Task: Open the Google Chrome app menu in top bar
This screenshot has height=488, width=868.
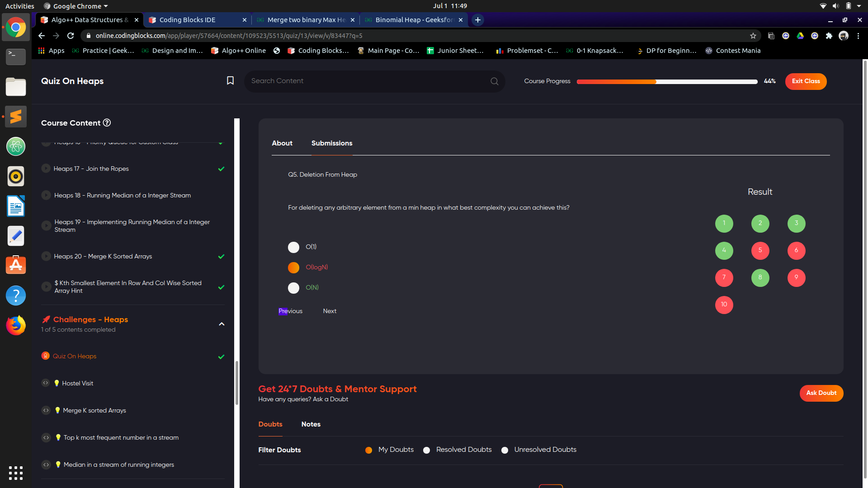Action: tap(76, 6)
